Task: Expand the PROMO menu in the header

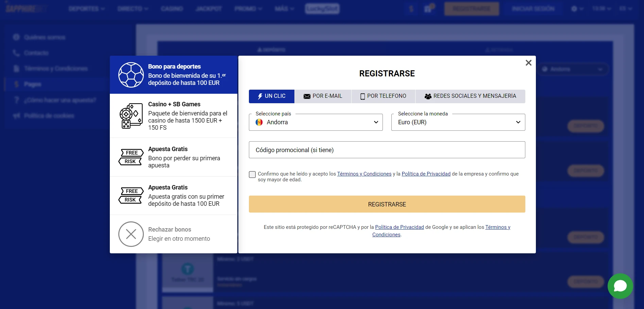Action: point(248,9)
